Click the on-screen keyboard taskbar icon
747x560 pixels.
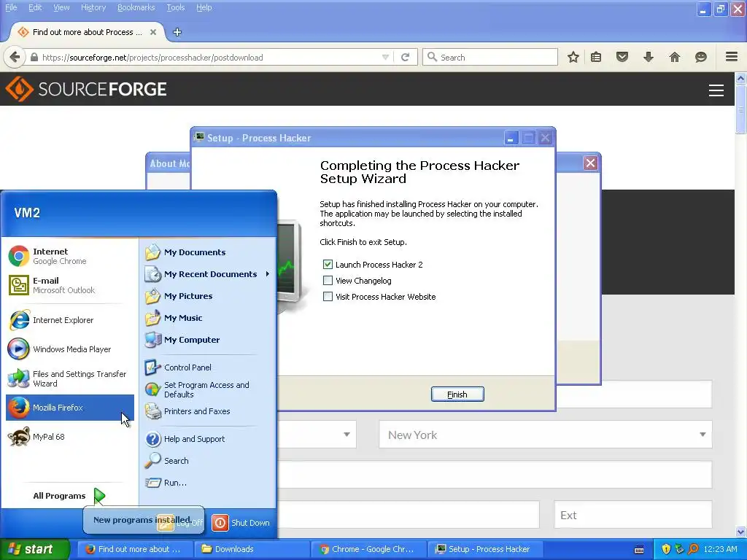point(639,550)
